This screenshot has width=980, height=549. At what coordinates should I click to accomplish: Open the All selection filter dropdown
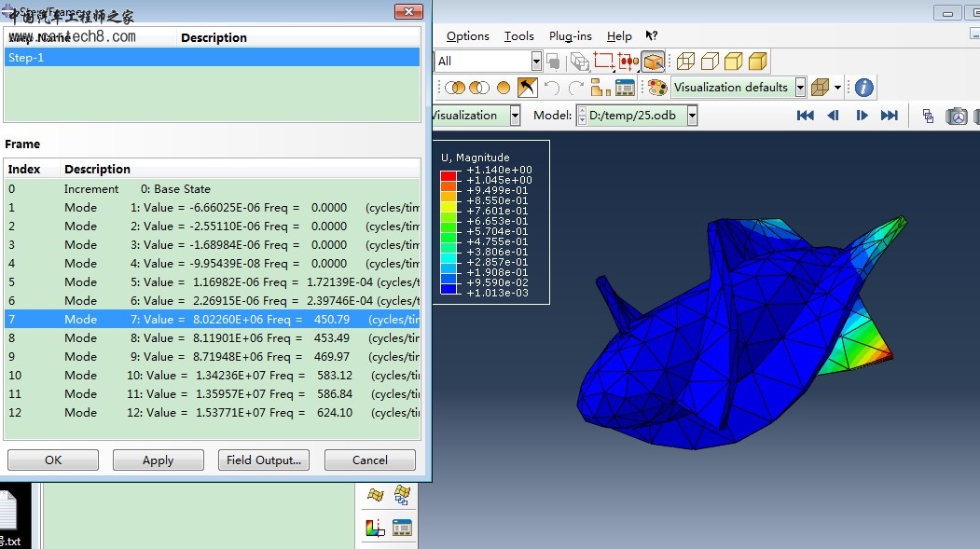click(536, 62)
